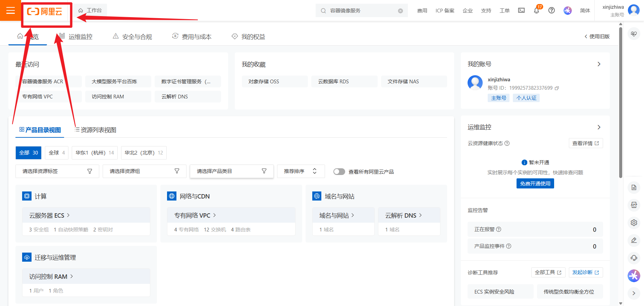Click the document icon in right sidebar
The image size is (644, 306).
pyautogui.click(x=634, y=187)
